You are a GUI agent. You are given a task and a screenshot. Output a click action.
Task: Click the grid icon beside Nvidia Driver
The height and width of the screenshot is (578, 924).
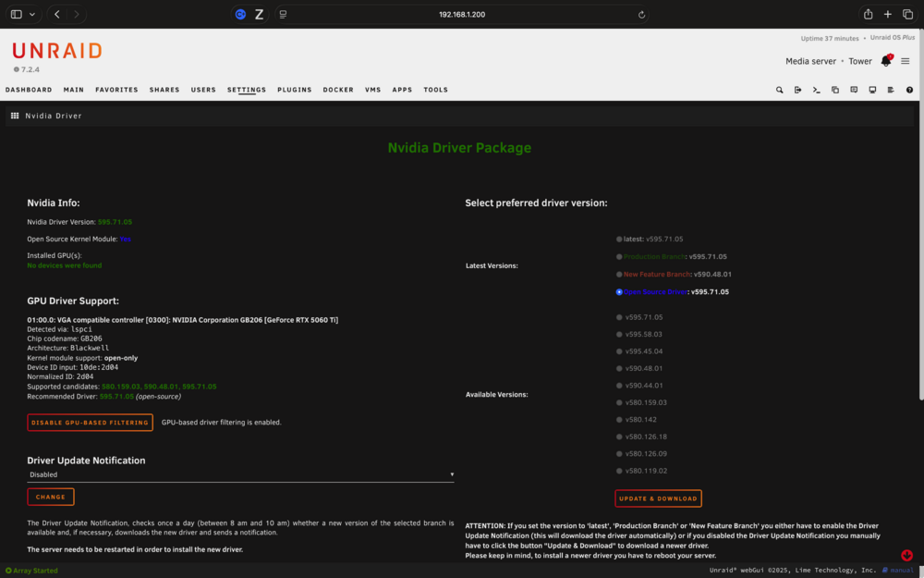(15, 116)
